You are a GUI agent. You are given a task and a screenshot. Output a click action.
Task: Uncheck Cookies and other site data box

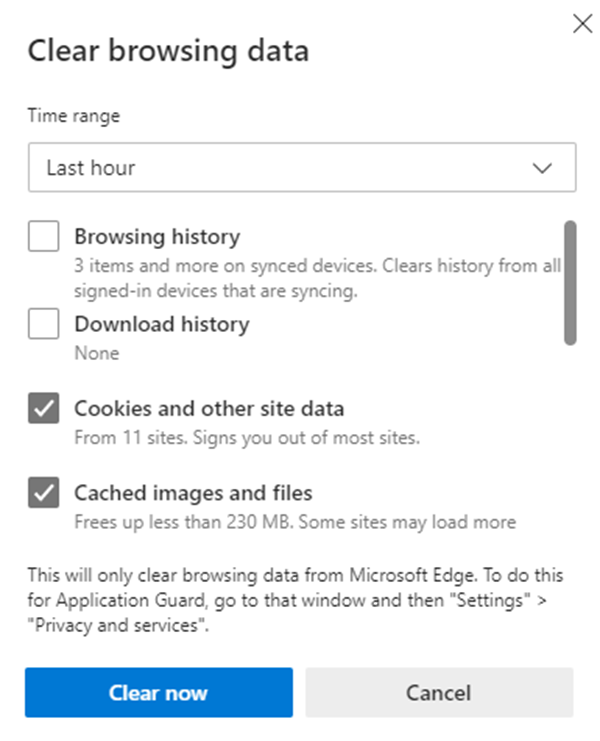(44, 408)
